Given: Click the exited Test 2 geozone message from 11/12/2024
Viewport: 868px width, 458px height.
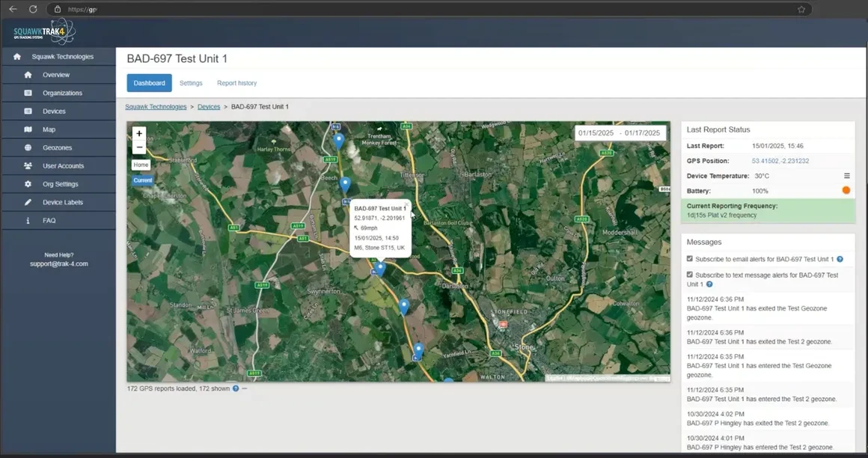Looking at the screenshot, I should point(768,338).
